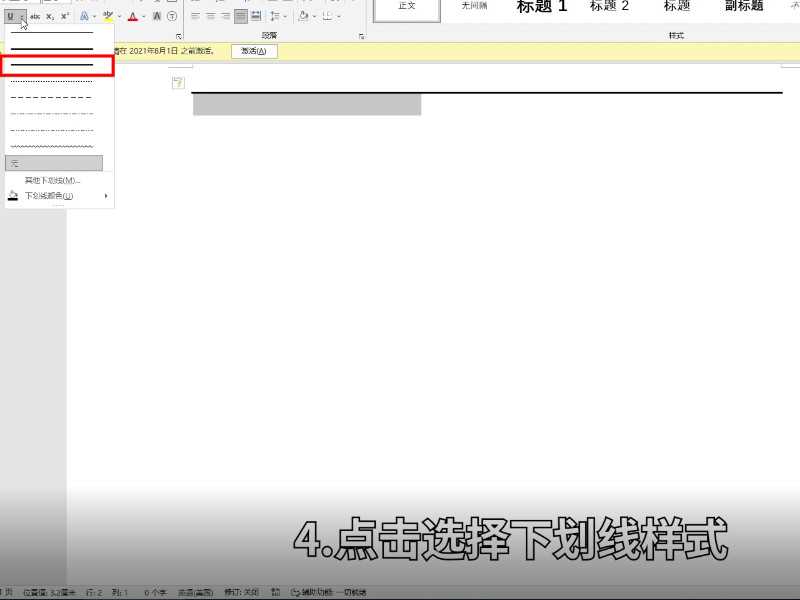800x600 pixels.
Task: Open the line spacing dropdown
Action: pos(278,15)
